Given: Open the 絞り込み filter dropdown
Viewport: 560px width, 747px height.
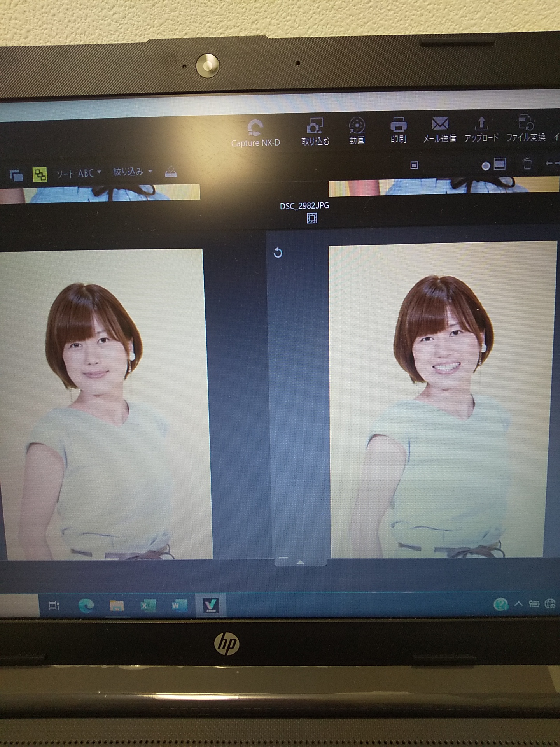Looking at the screenshot, I should [x=133, y=172].
